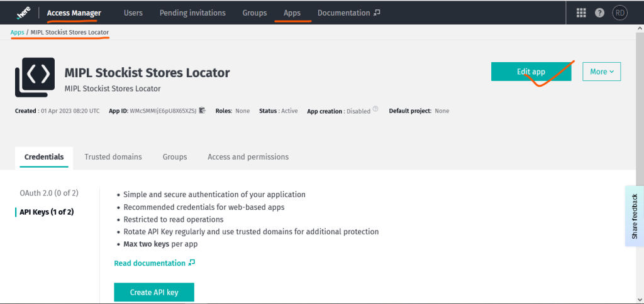The image size is (644, 304).
Task: Click the Apps breadcrumb link
Action: tap(17, 32)
